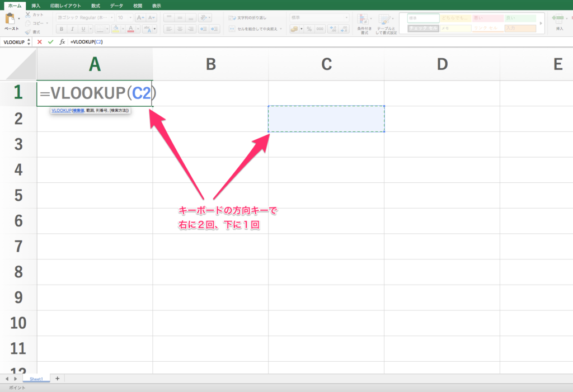573x392 pixels.
Task: Select the Sheet1 worksheet tab
Action: pos(36,379)
